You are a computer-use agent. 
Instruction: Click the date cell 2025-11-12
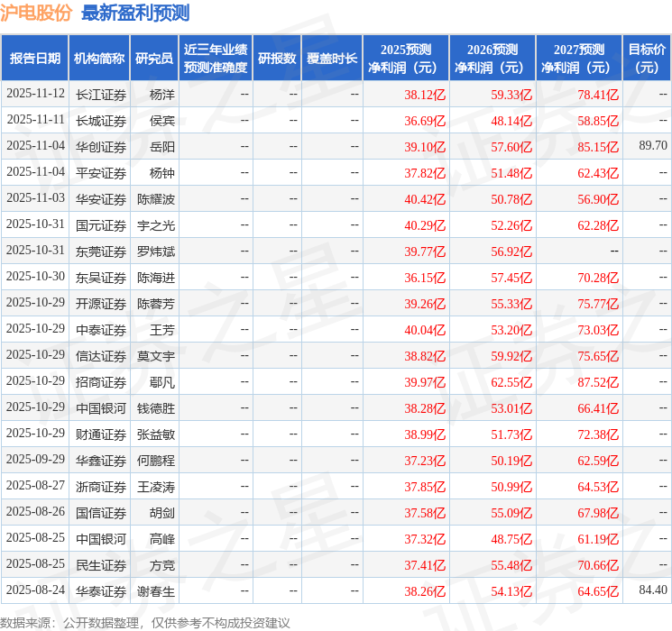[x=35, y=94]
